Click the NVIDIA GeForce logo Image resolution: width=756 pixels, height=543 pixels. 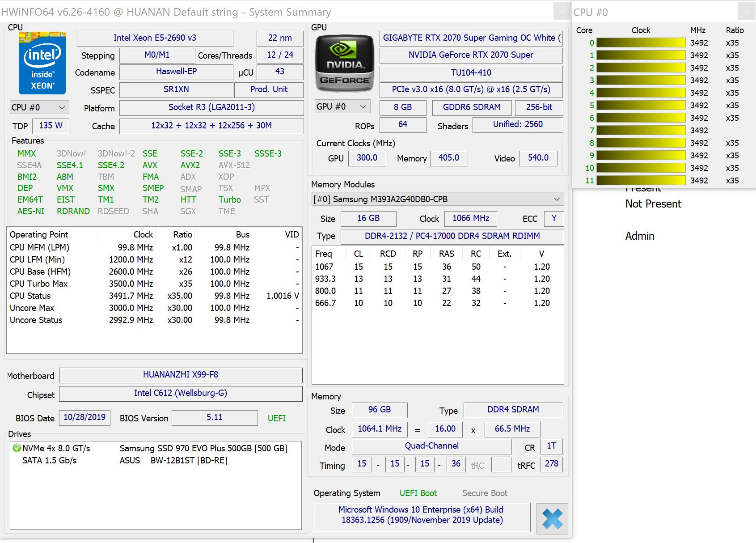click(344, 63)
